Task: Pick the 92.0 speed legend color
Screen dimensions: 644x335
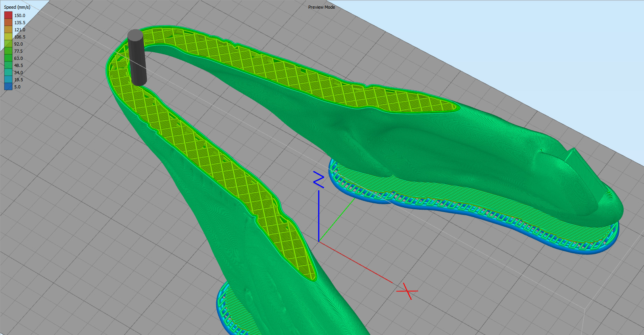Action: click(x=8, y=44)
